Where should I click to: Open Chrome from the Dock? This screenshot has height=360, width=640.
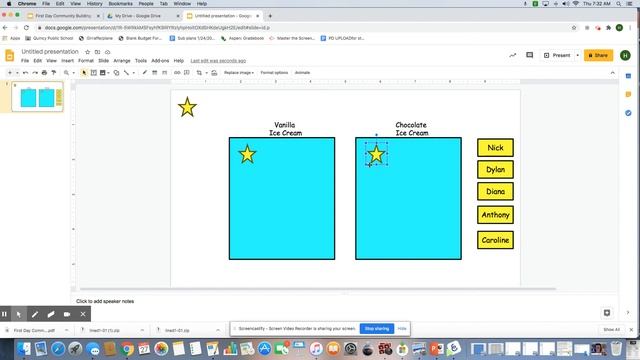[x=127, y=349]
